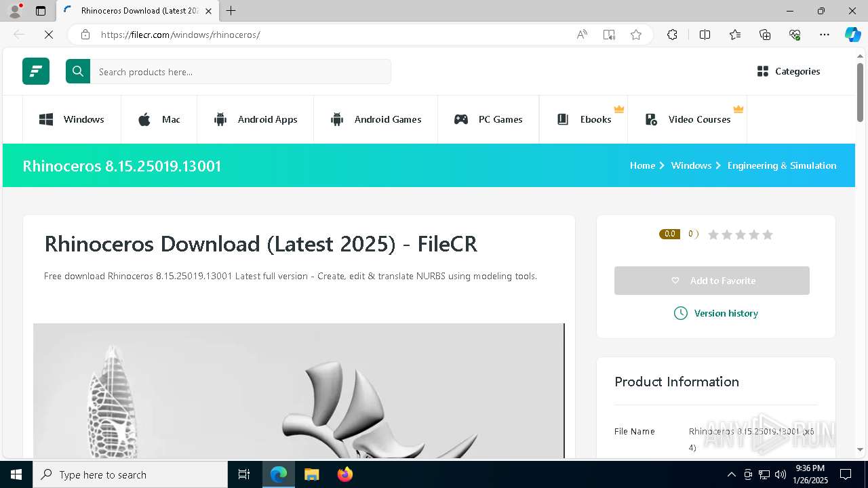Screen dimensions: 868x488
Task: Click the green search magnifier button
Action: tap(78, 71)
